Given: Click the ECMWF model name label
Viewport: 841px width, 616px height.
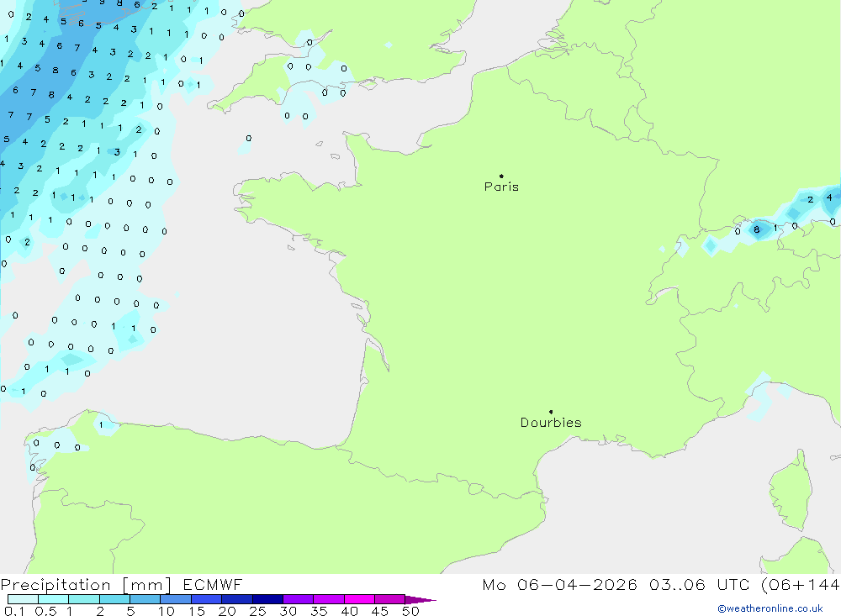Looking at the screenshot, I should [213, 584].
